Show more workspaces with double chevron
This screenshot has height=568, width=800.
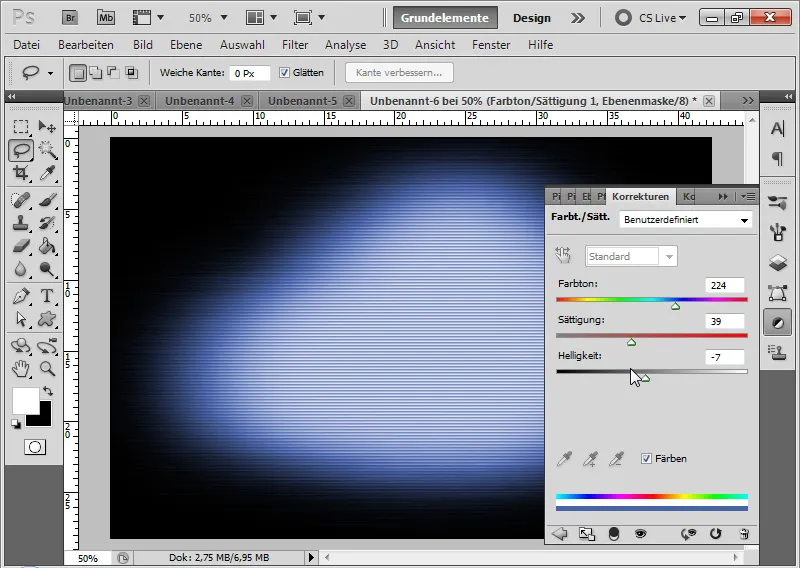pos(578,18)
